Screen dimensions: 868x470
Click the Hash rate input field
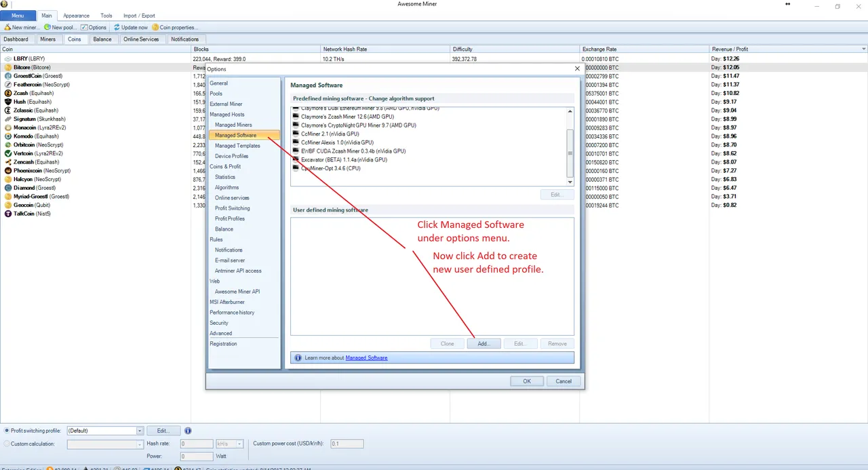197,444
